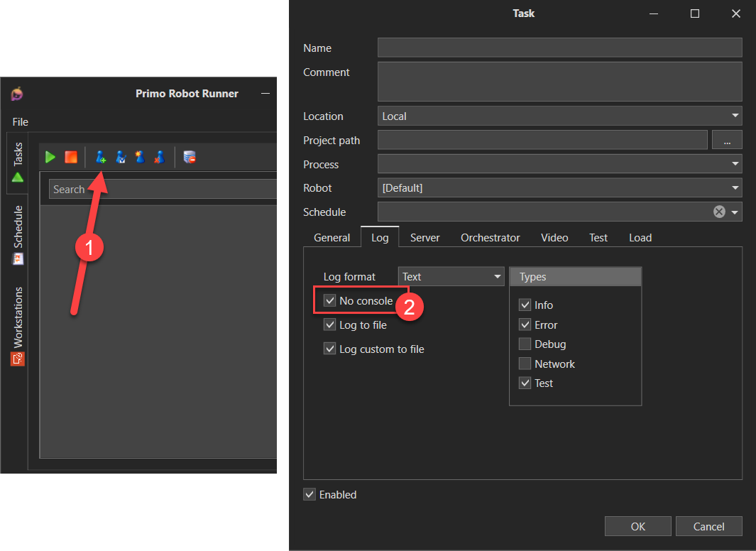756x551 pixels.
Task: Focus the Project path field
Action: click(542, 141)
